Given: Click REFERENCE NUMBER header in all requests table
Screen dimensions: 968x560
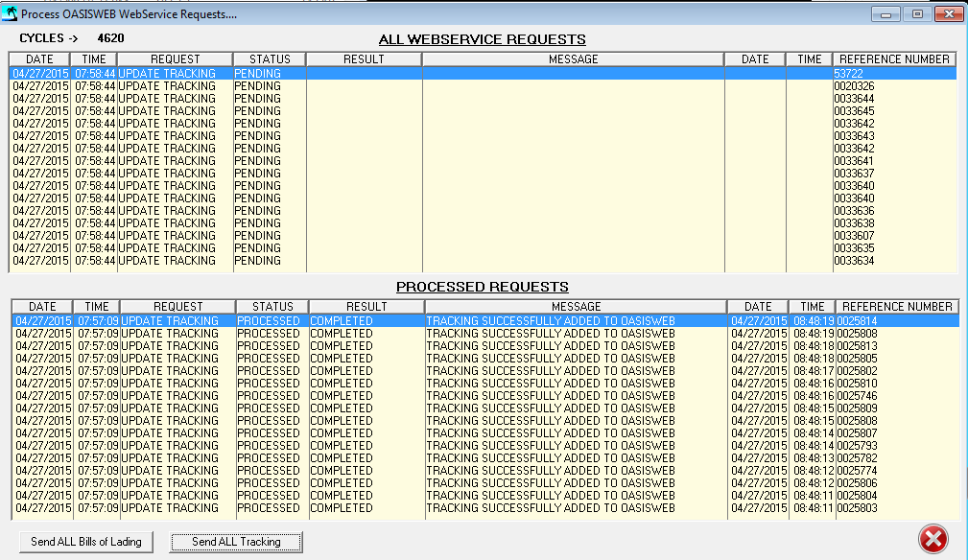Looking at the screenshot, I should (894, 59).
